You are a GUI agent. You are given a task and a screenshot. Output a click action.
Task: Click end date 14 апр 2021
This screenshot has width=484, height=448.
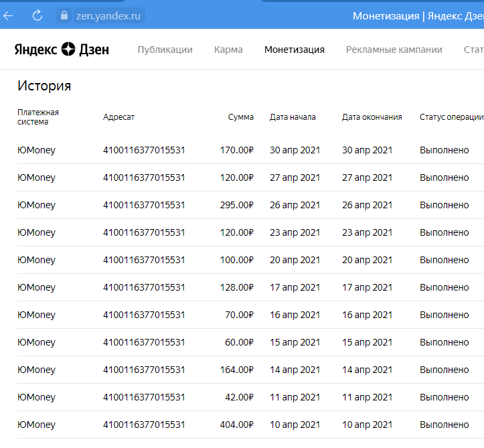click(x=367, y=370)
